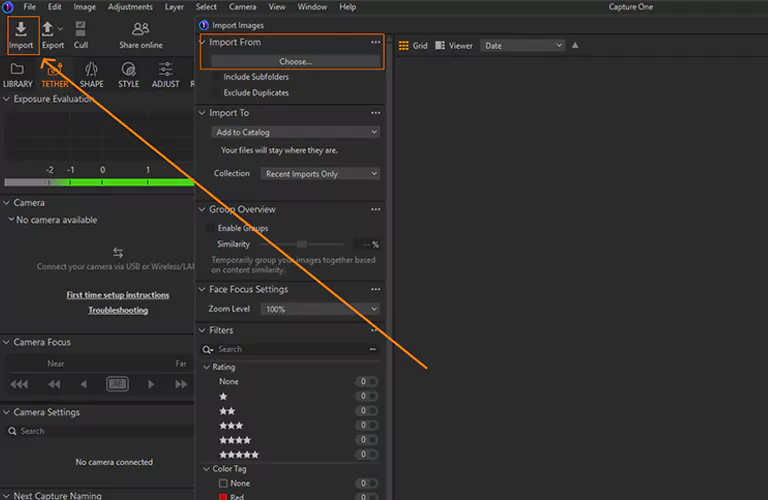Enable the Include Subfolders checkbox

tap(215, 77)
